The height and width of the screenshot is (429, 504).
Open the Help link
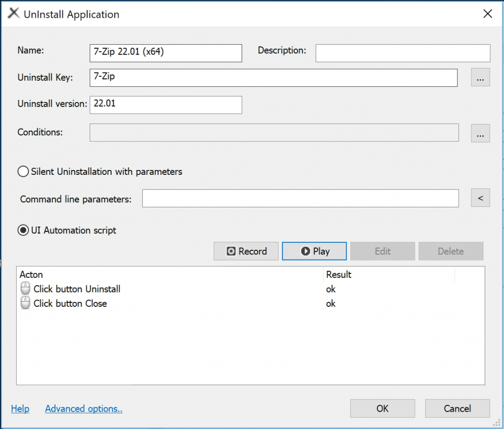pyautogui.click(x=20, y=408)
